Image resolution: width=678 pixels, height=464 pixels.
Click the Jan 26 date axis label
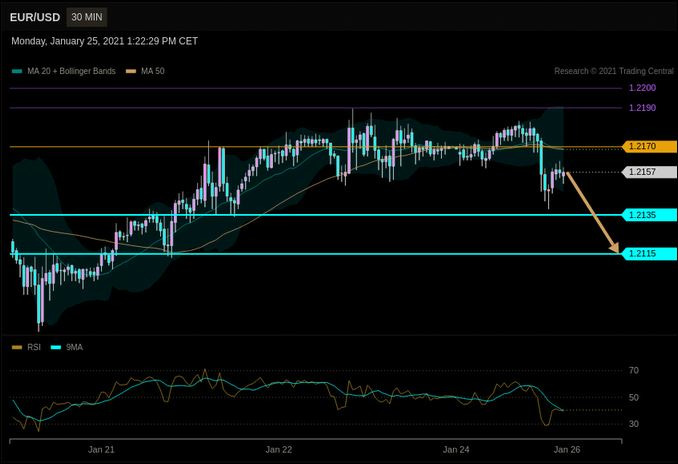pyautogui.click(x=567, y=450)
